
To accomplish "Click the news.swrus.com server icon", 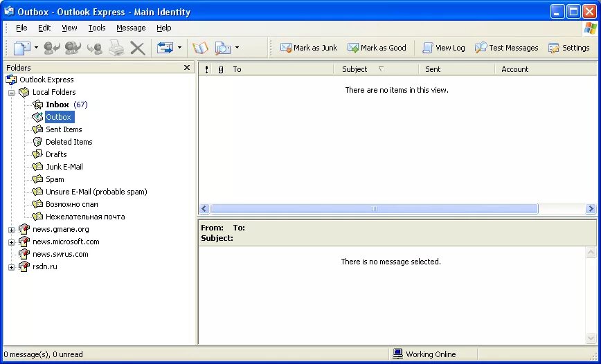I will tap(24, 254).
